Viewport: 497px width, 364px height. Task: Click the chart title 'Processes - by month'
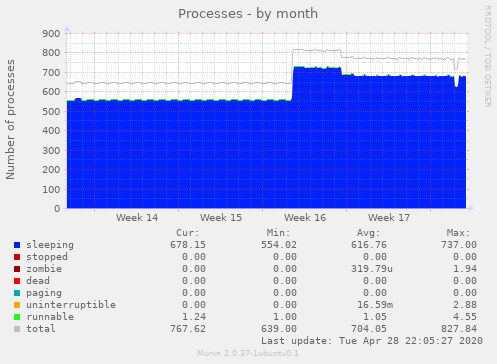(248, 14)
